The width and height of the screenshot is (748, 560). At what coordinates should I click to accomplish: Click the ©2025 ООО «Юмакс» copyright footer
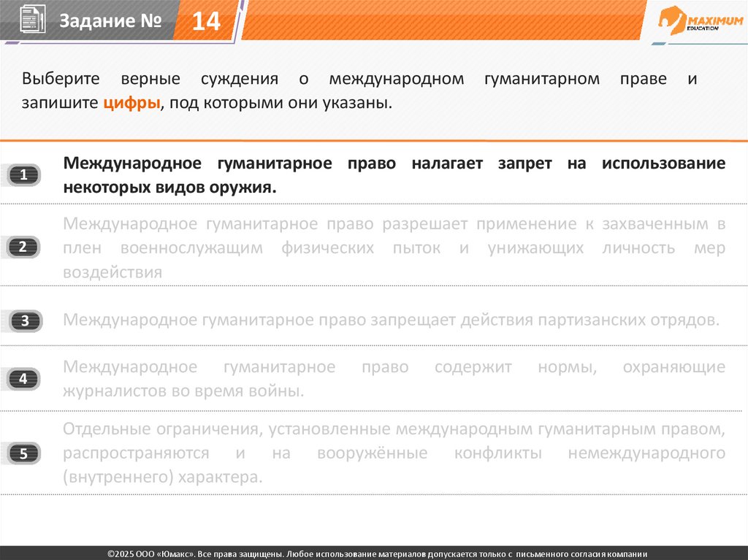[x=378, y=554]
